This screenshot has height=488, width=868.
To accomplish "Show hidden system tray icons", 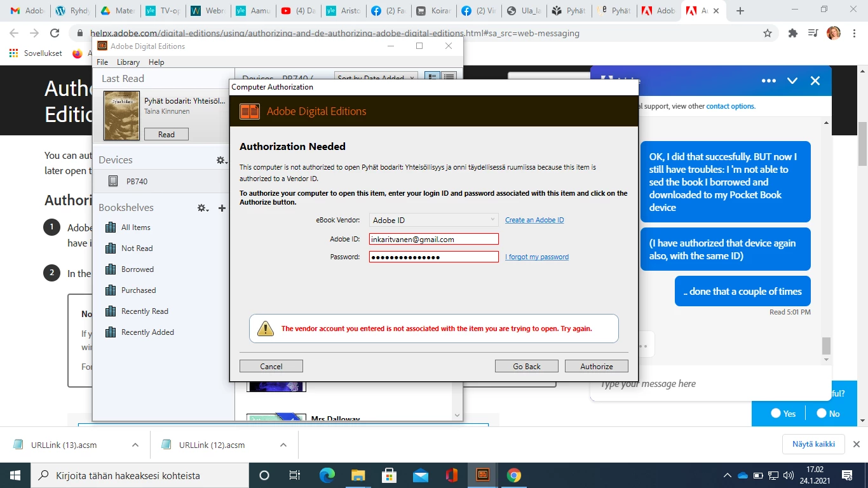I will click(x=728, y=475).
